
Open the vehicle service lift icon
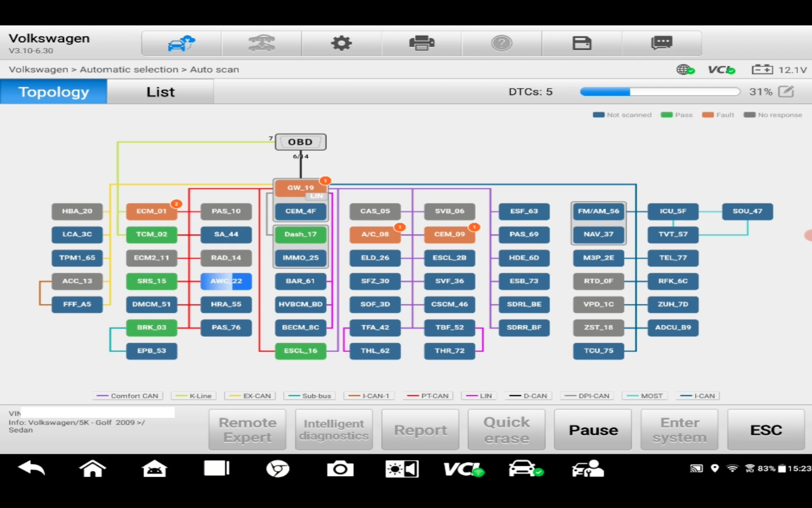pyautogui.click(x=261, y=43)
